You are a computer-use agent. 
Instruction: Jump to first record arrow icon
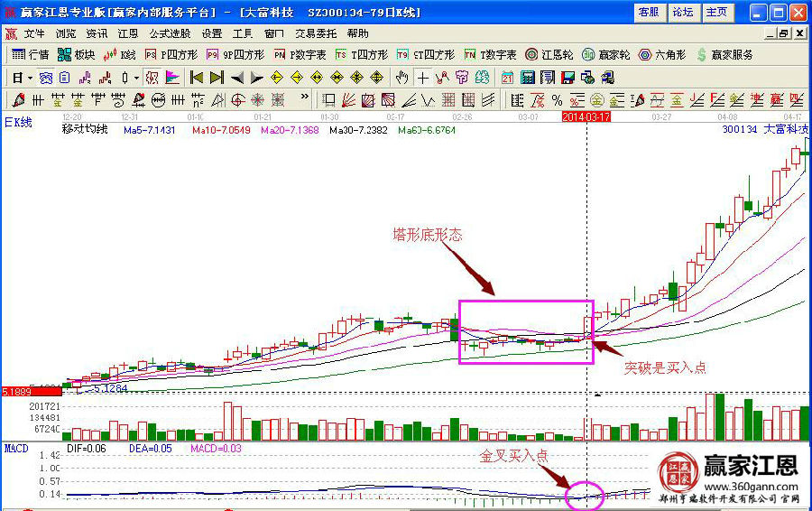pyautogui.click(x=196, y=78)
